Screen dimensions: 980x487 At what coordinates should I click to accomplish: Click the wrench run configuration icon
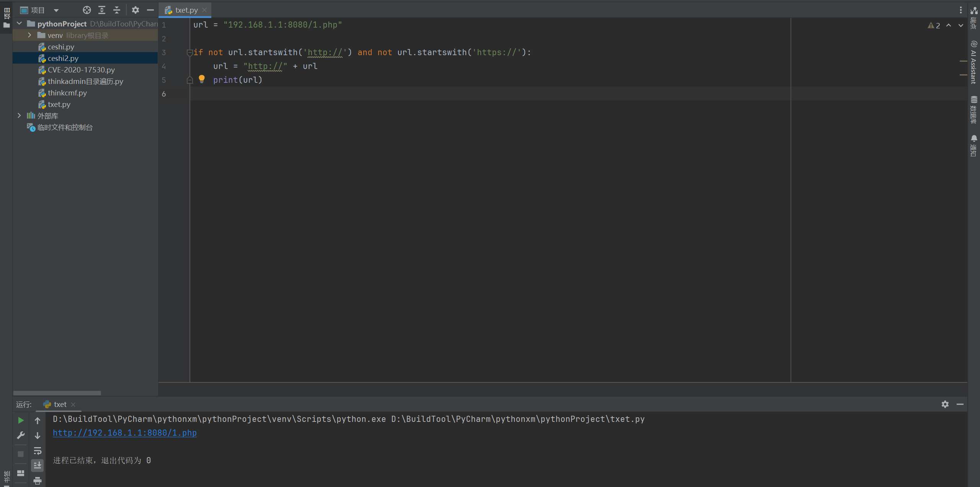click(x=21, y=435)
